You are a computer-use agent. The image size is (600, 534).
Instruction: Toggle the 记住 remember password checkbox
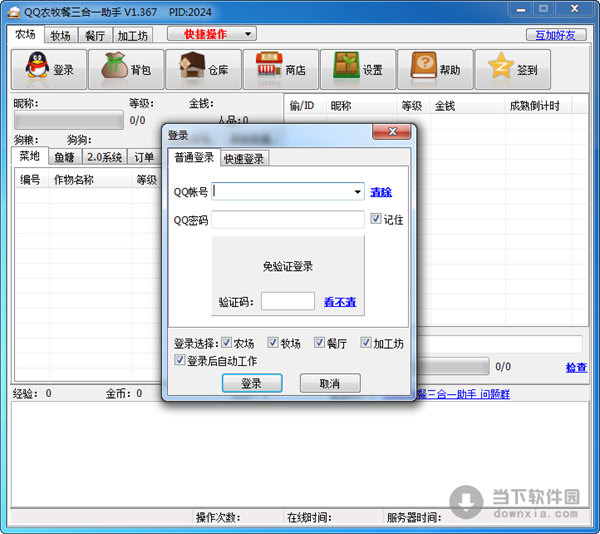(375, 218)
